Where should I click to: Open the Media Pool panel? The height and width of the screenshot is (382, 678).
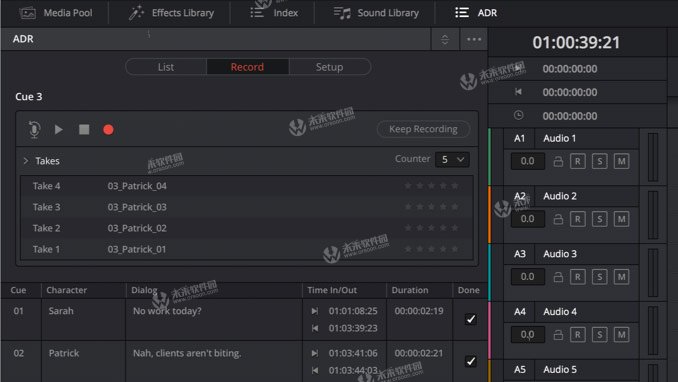tap(56, 13)
